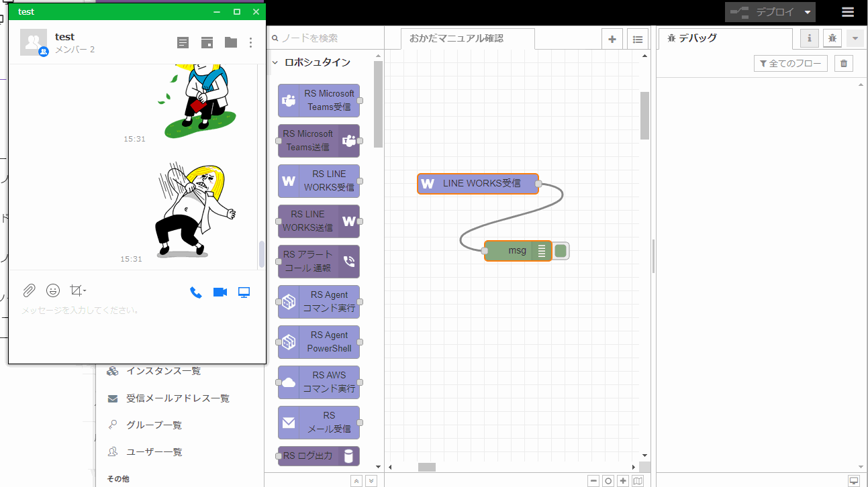Open the sidebar tabs dropdown arrow
This screenshot has width=868, height=487.
click(855, 38)
